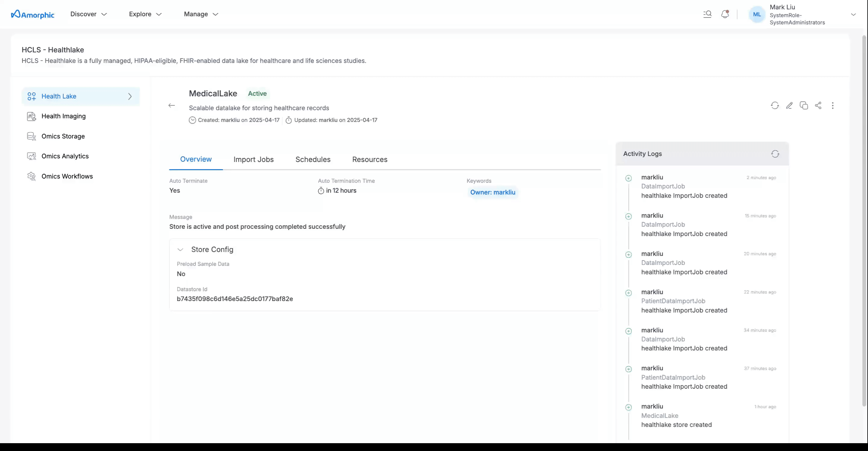Click the Omics Workflows sidebar icon
This screenshot has width=868, height=451.
pyautogui.click(x=32, y=176)
